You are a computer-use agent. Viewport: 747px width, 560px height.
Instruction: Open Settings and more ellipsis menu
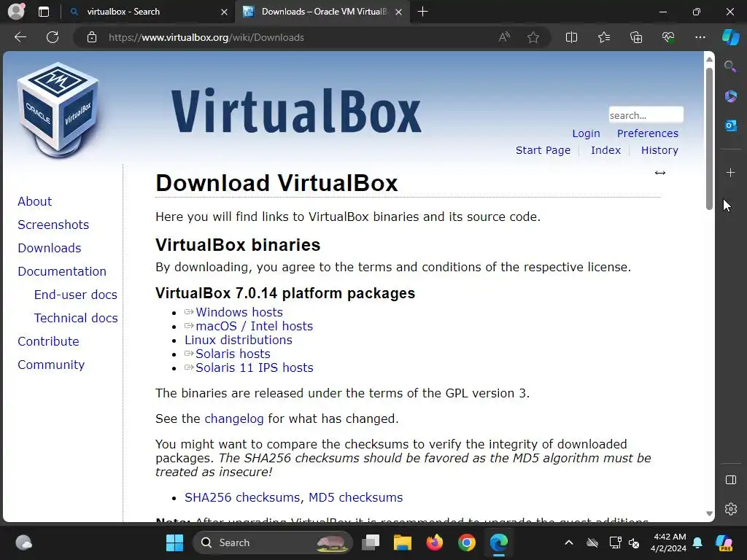pos(700,37)
